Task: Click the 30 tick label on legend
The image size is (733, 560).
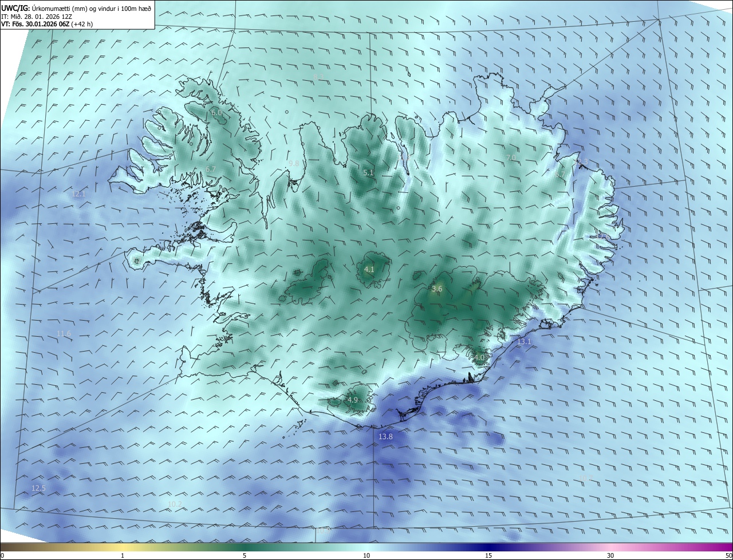Action: pos(610,555)
